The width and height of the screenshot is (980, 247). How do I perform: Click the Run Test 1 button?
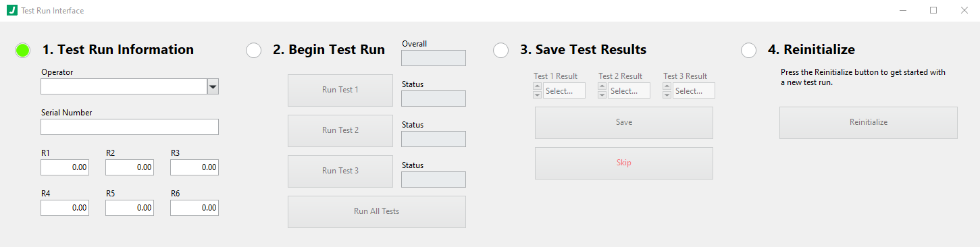[340, 90]
